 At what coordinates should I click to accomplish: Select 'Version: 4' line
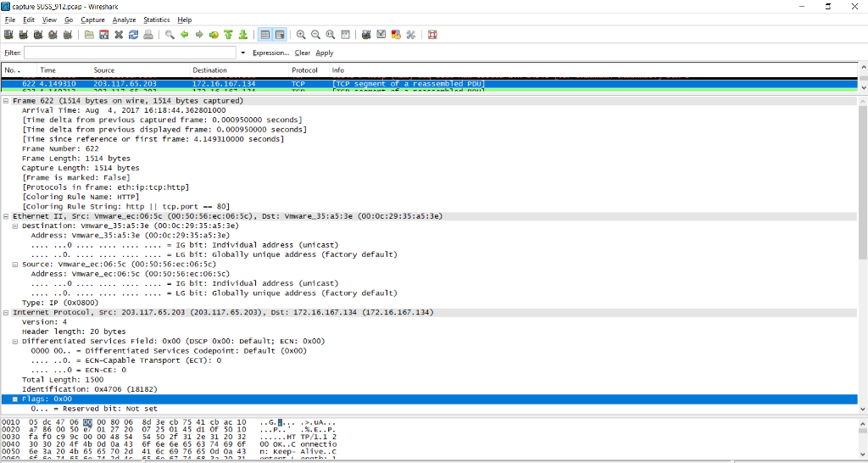[x=44, y=322]
